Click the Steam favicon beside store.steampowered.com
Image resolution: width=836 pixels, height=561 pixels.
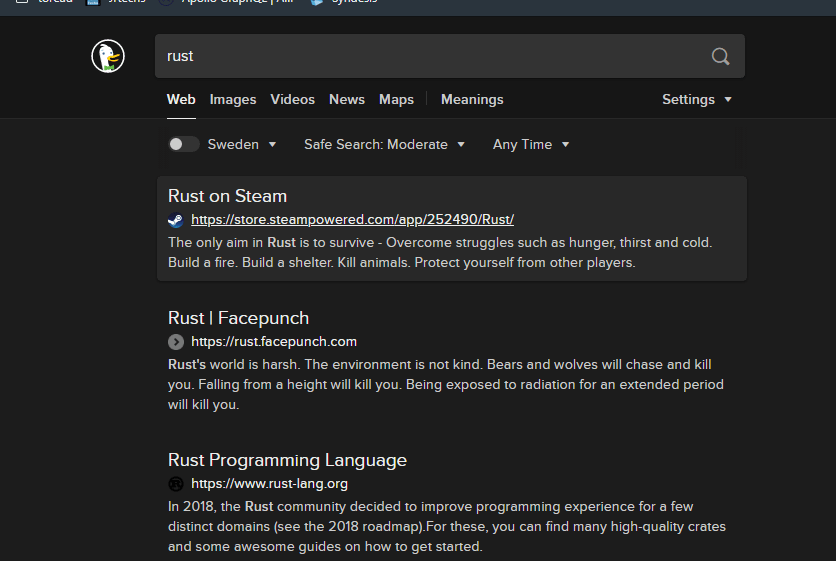(176, 220)
